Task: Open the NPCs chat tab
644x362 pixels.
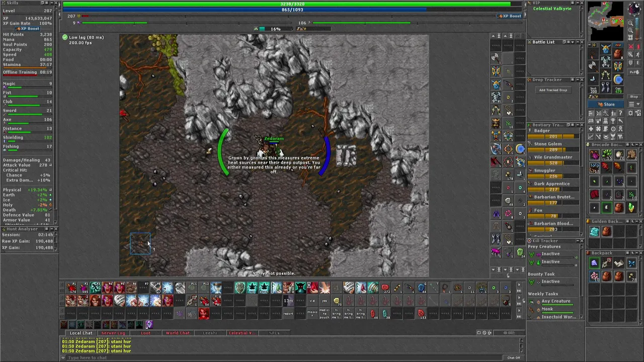Action: tap(274, 333)
